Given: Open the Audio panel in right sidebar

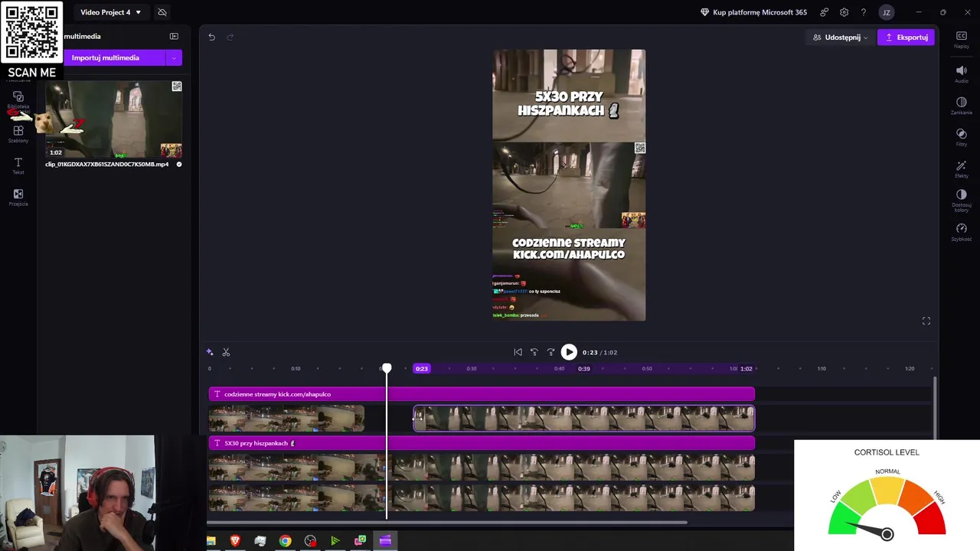Looking at the screenshot, I should pos(961,73).
